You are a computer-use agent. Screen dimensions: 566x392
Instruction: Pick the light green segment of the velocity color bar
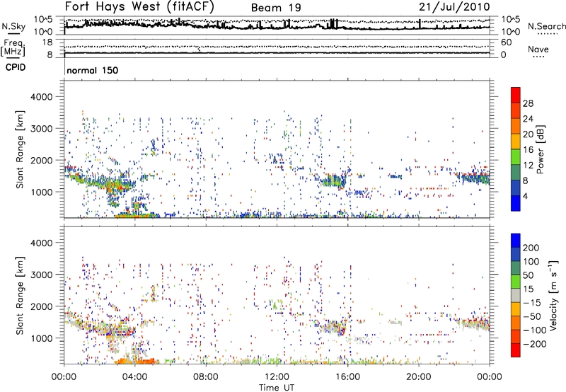coord(516,282)
